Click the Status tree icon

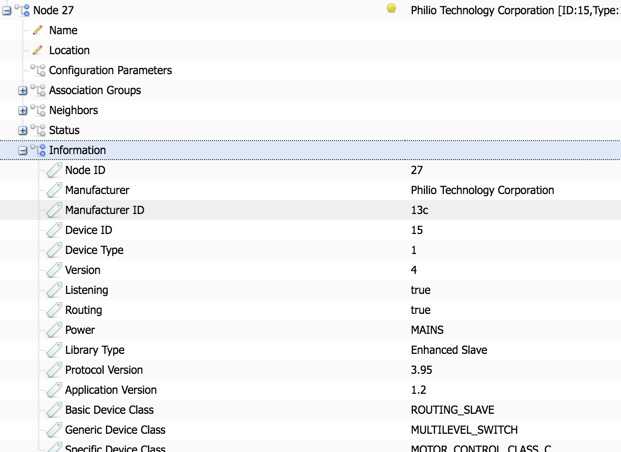pos(38,130)
